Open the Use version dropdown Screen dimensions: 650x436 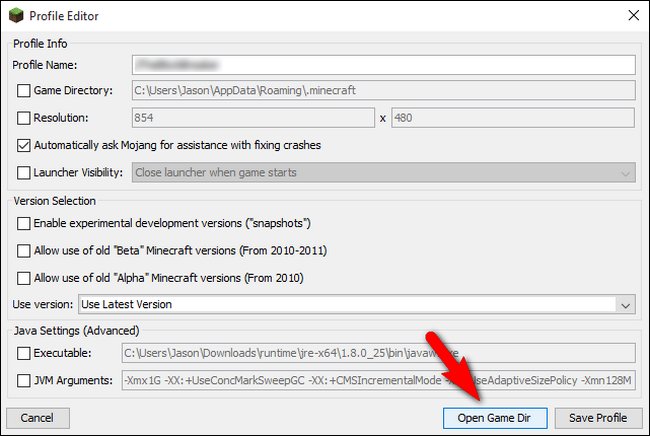coord(357,304)
